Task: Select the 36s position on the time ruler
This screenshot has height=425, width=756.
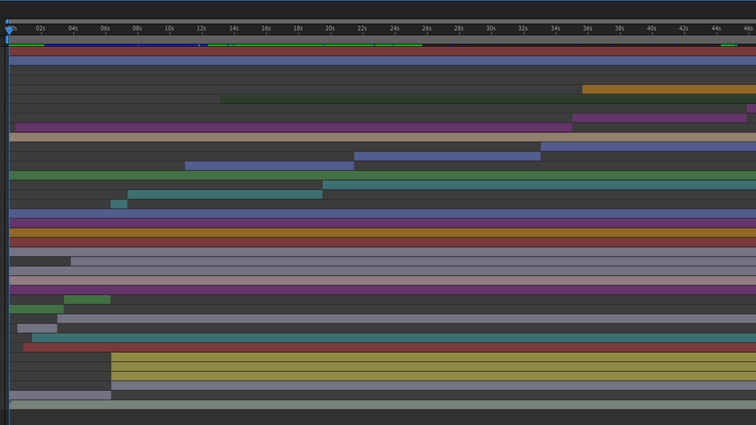Action: pyautogui.click(x=587, y=28)
